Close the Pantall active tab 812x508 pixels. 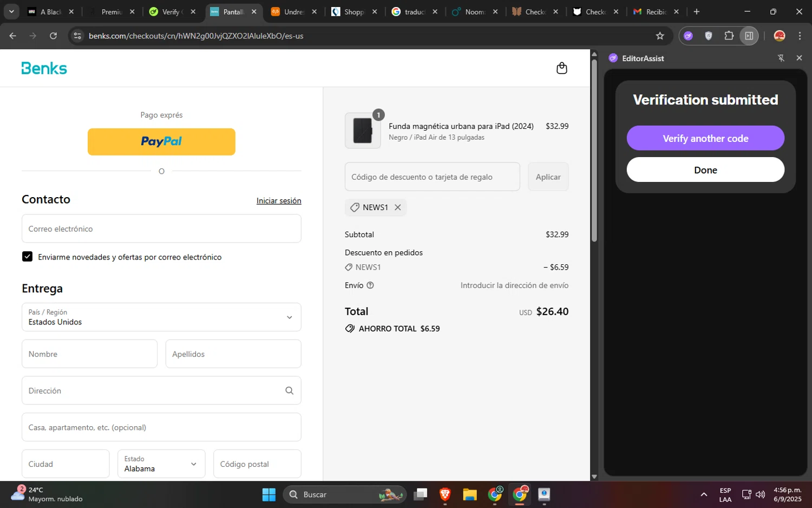point(254,12)
